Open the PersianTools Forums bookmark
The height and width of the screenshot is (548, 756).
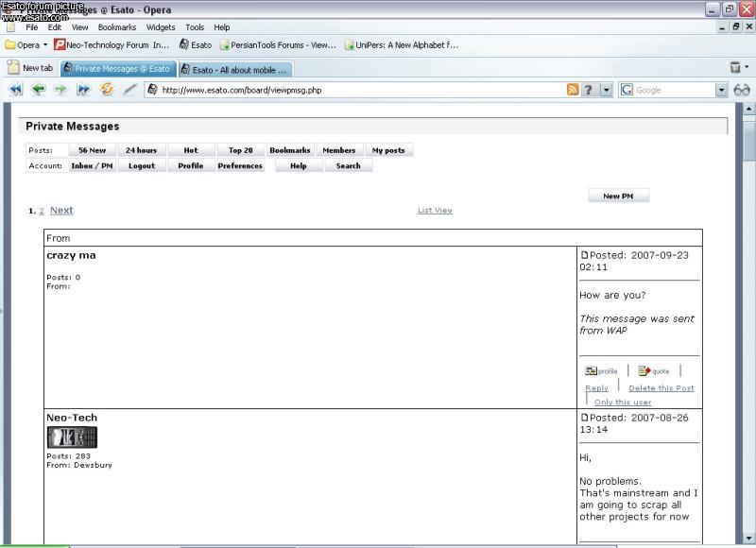(x=278, y=44)
